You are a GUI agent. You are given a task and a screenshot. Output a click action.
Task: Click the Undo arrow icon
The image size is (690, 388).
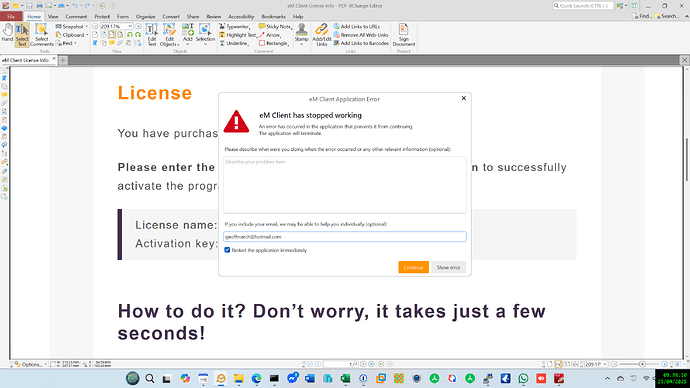pos(75,6)
